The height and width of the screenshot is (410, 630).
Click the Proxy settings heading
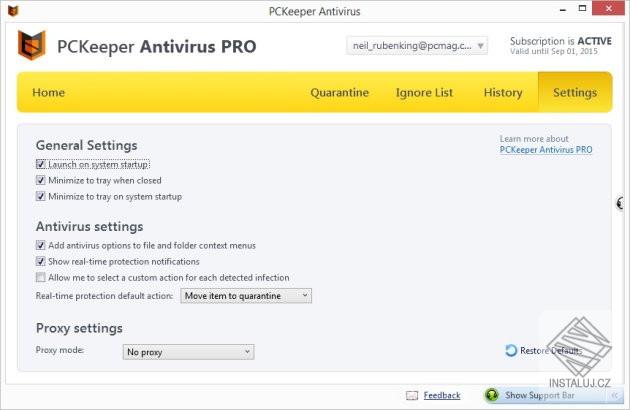[x=79, y=328]
